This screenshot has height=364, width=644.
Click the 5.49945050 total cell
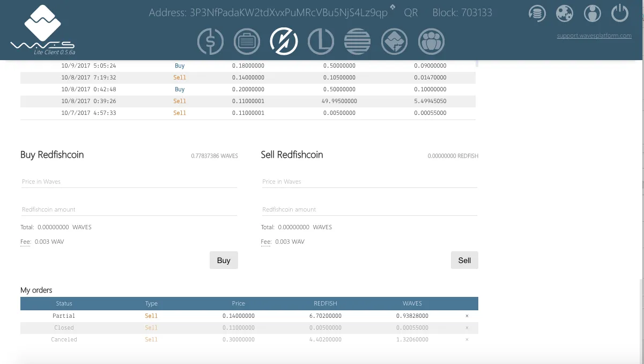430,101
